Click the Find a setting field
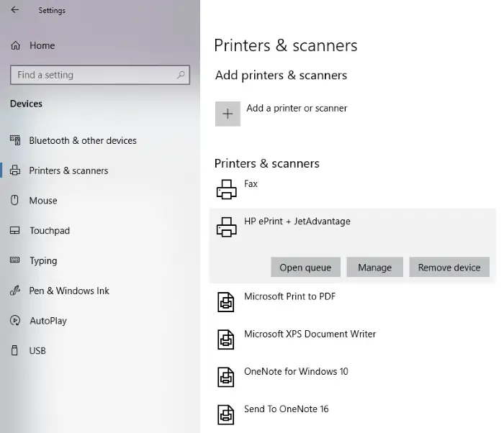Screen dimensions: 504x433 (x=100, y=75)
